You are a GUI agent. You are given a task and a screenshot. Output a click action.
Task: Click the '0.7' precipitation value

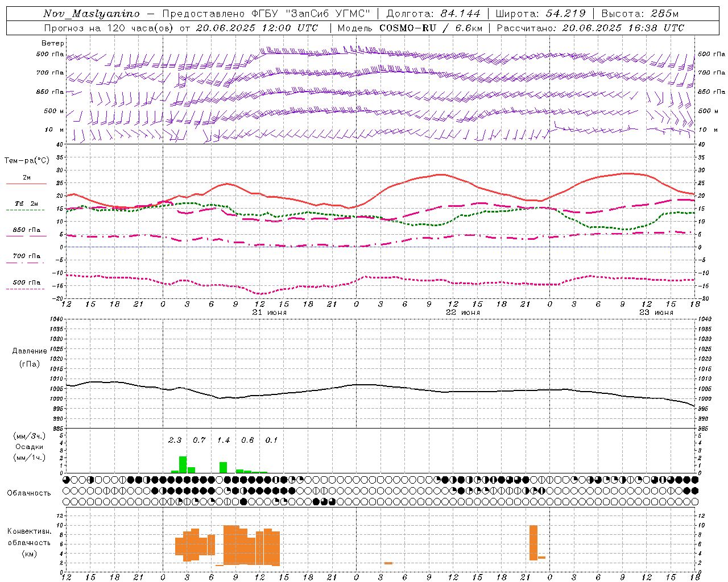(199, 440)
